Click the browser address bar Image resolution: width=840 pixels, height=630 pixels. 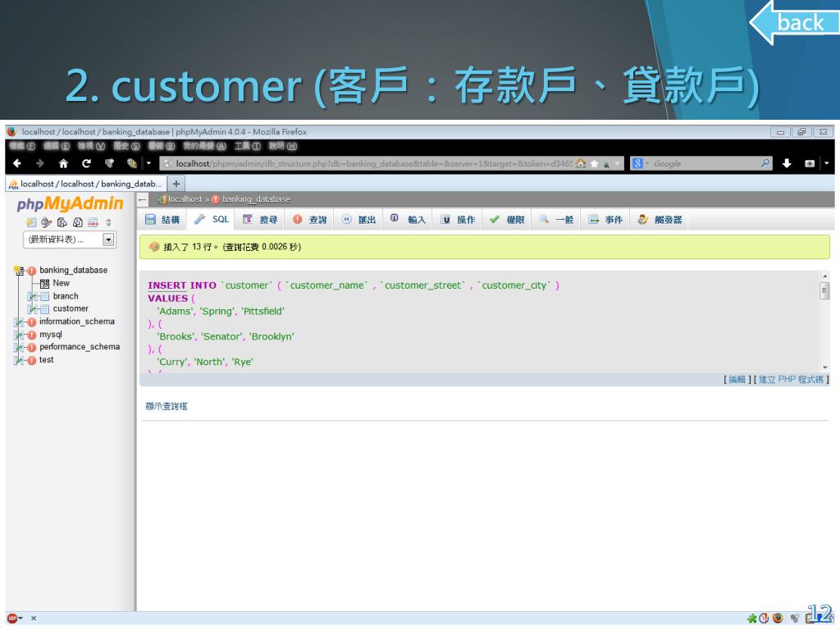pyautogui.click(x=373, y=163)
